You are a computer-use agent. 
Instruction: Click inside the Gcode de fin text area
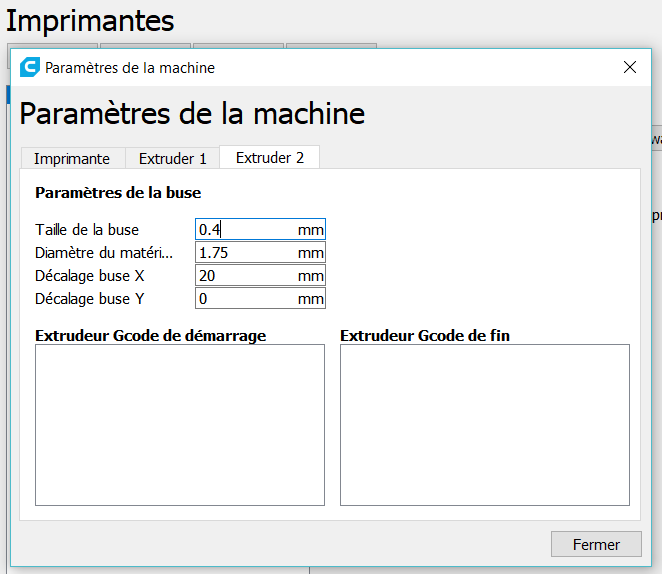point(485,425)
